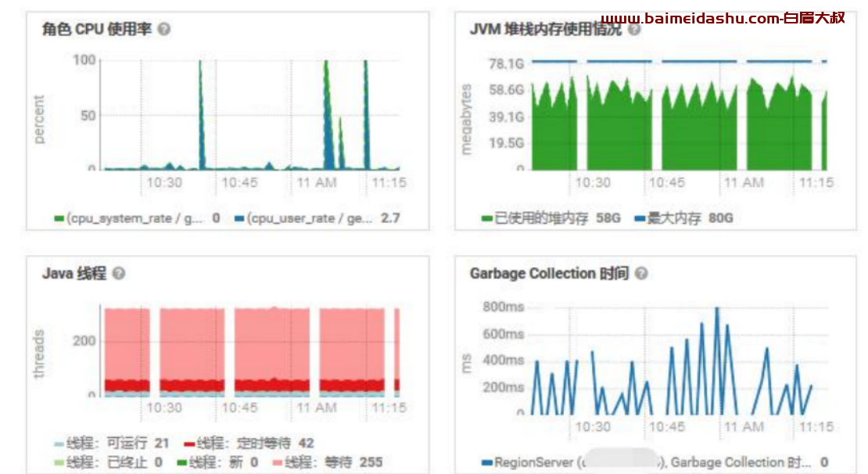The height and width of the screenshot is (474, 868).
Task: Select 线程: 可运行 legend label
Action: click(107, 443)
